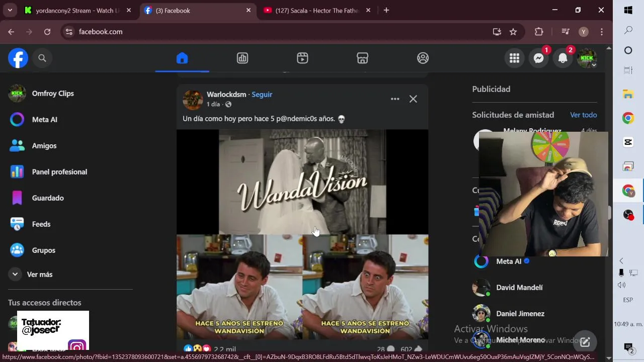Open the volume icon in system tray
The width and height of the screenshot is (644, 362).
pos(622,285)
